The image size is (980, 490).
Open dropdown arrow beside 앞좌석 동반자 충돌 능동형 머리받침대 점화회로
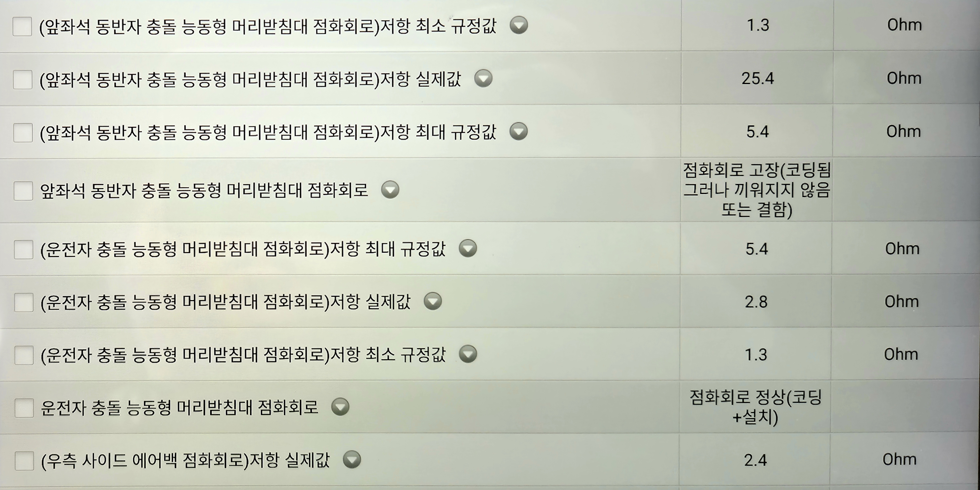[x=390, y=190]
